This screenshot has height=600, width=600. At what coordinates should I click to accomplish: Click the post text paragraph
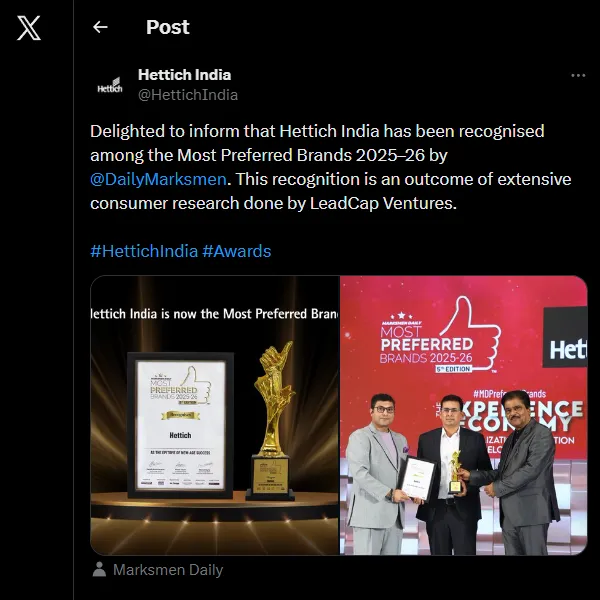pyautogui.click(x=331, y=167)
